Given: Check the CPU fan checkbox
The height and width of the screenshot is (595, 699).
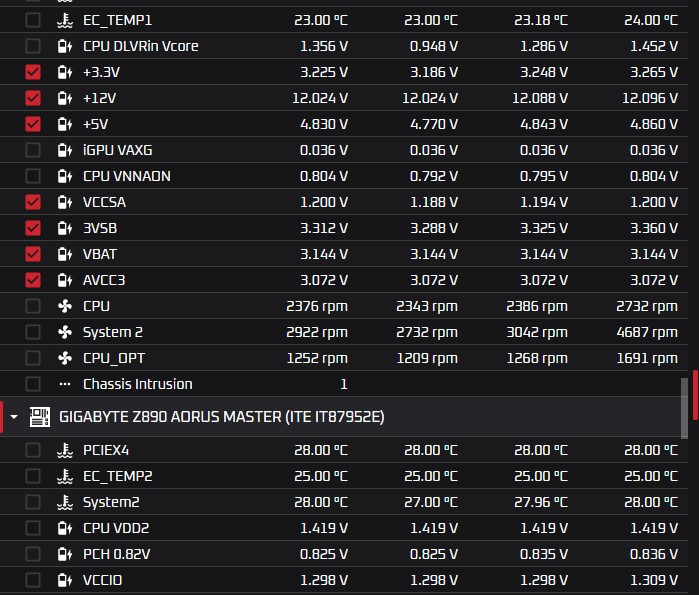Looking at the screenshot, I should tap(33, 306).
